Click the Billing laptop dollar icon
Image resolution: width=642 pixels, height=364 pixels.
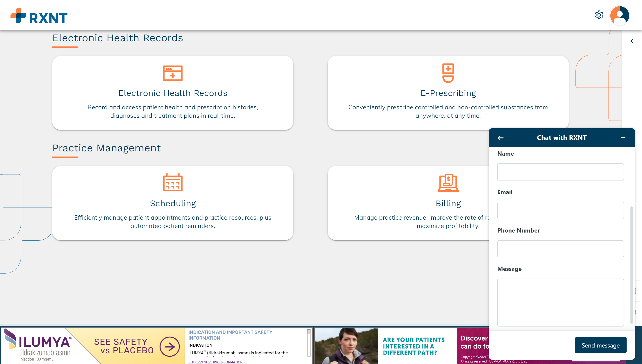[448, 183]
